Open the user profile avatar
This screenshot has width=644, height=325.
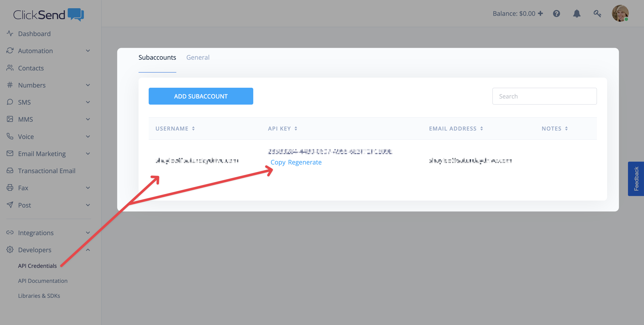(620, 13)
